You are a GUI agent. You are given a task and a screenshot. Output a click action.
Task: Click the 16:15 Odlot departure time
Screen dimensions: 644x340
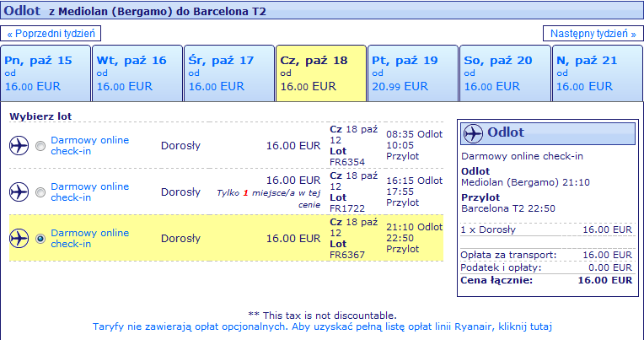[x=415, y=181]
